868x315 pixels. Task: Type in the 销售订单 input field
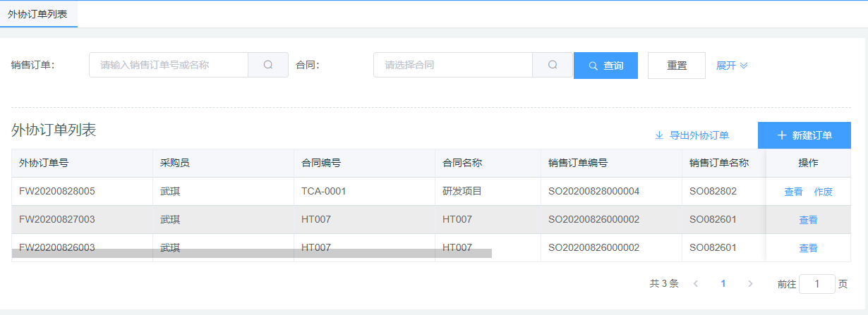169,65
